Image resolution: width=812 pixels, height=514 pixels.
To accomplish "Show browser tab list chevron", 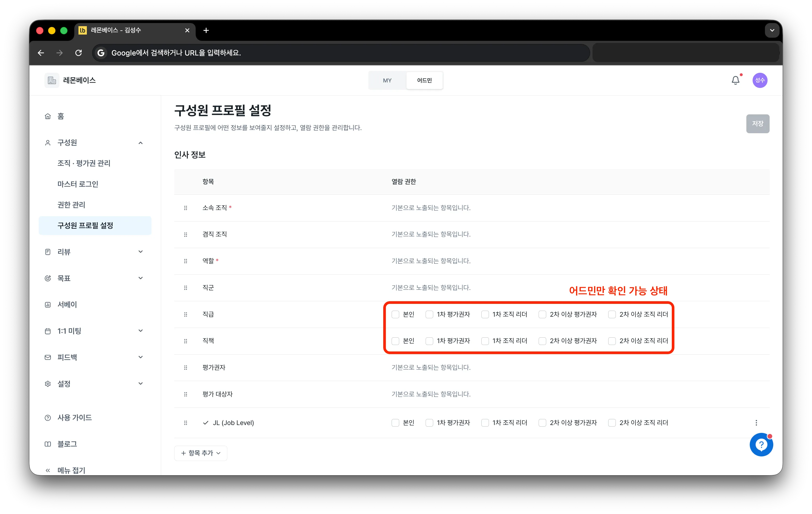I will [x=772, y=30].
